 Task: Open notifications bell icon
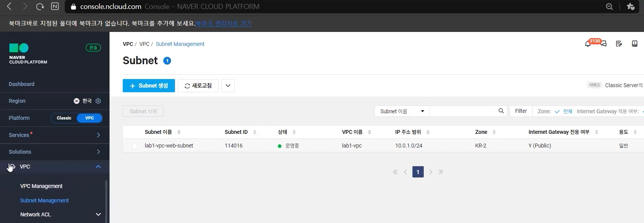pos(588,44)
